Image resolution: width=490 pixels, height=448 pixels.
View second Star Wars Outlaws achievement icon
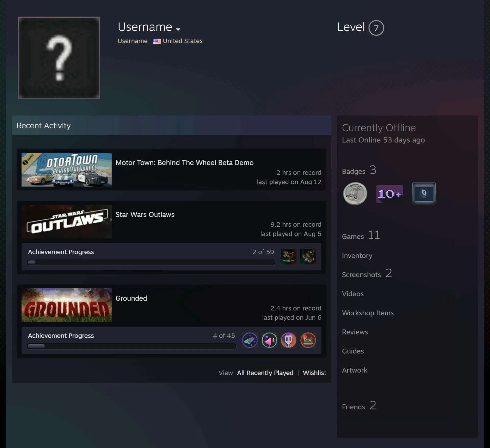pyautogui.click(x=308, y=256)
